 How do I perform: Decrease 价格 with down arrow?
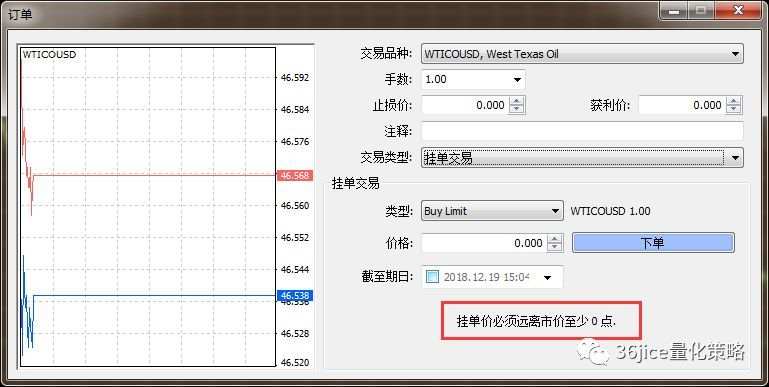tap(554, 248)
